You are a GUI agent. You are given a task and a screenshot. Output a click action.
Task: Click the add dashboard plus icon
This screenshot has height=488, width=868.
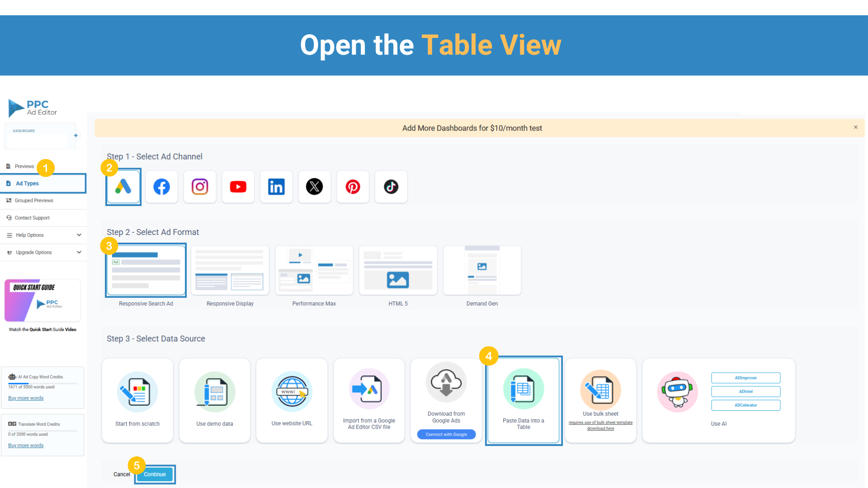click(x=76, y=136)
